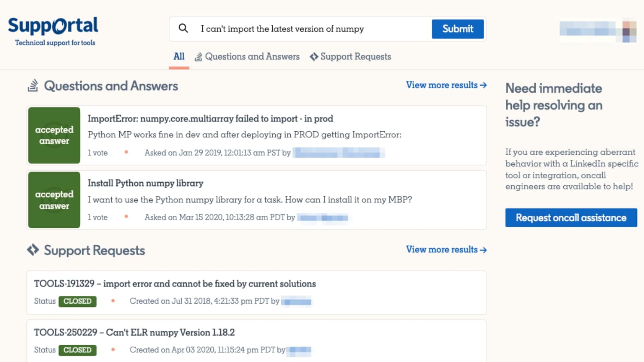Click '1 vote' on the ImportError question
This screenshot has height=362, width=644.
pyautogui.click(x=98, y=153)
